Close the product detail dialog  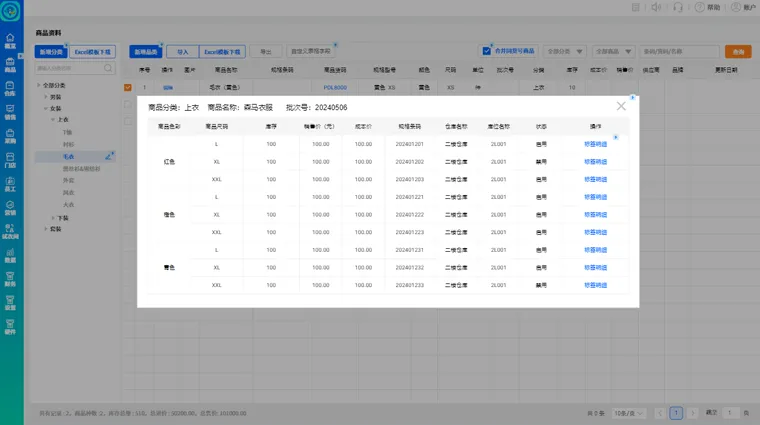[x=621, y=106]
